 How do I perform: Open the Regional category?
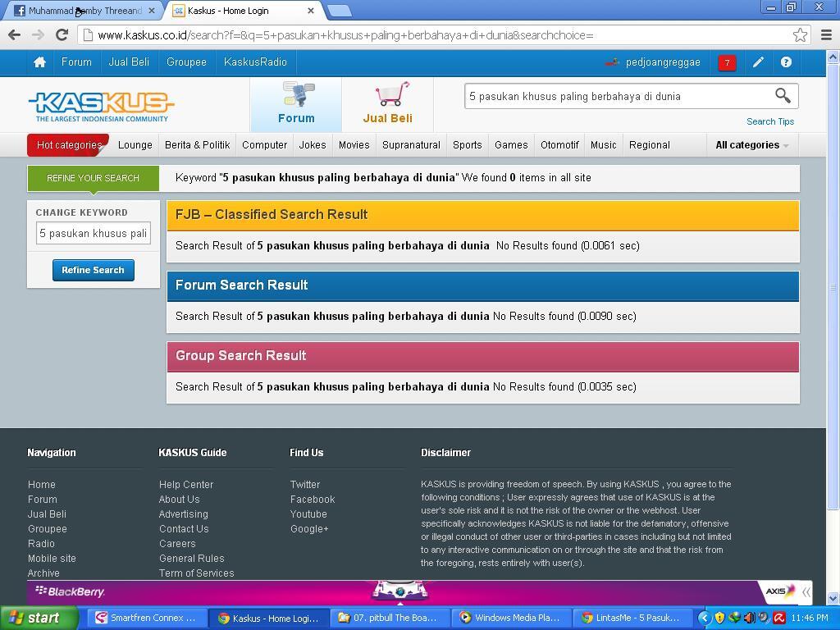coord(650,145)
